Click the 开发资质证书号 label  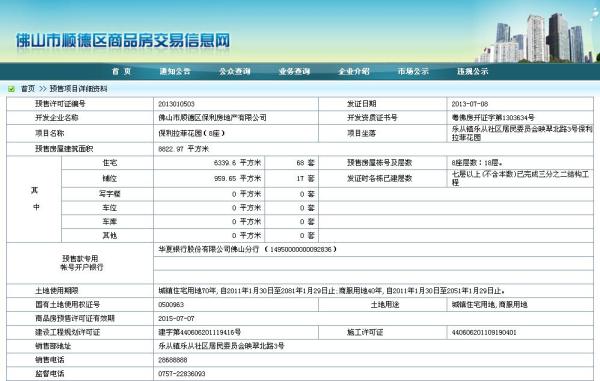click(x=372, y=117)
